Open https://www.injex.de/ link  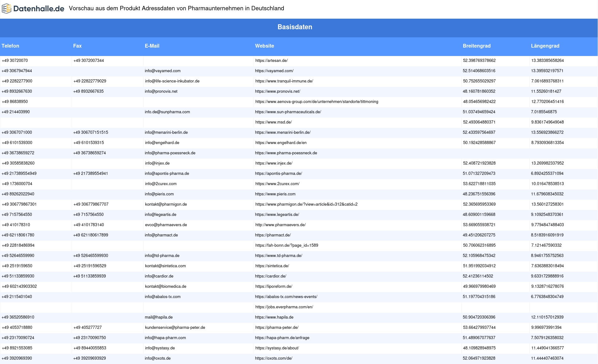pyautogui.click(x=274, y=163)
